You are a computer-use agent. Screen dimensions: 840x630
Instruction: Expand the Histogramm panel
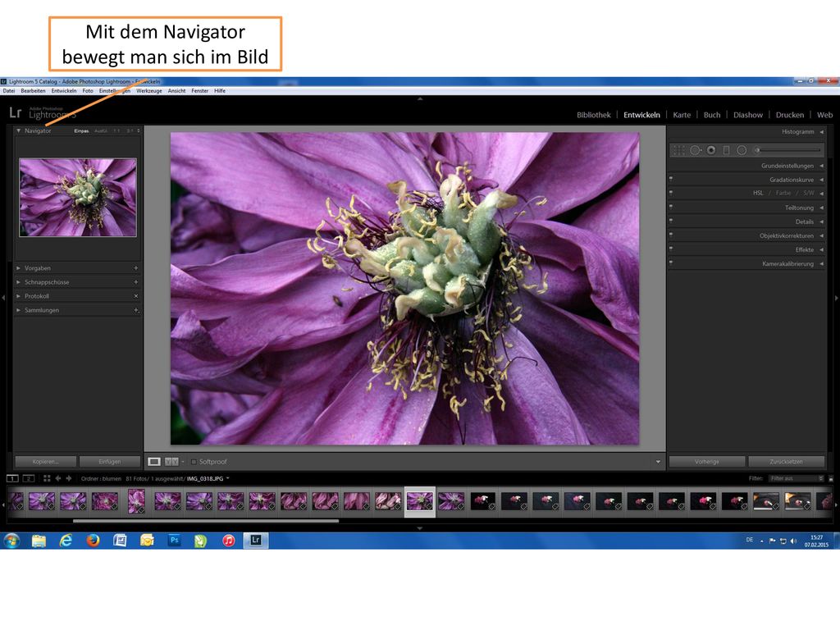click(x=821, y=132)
